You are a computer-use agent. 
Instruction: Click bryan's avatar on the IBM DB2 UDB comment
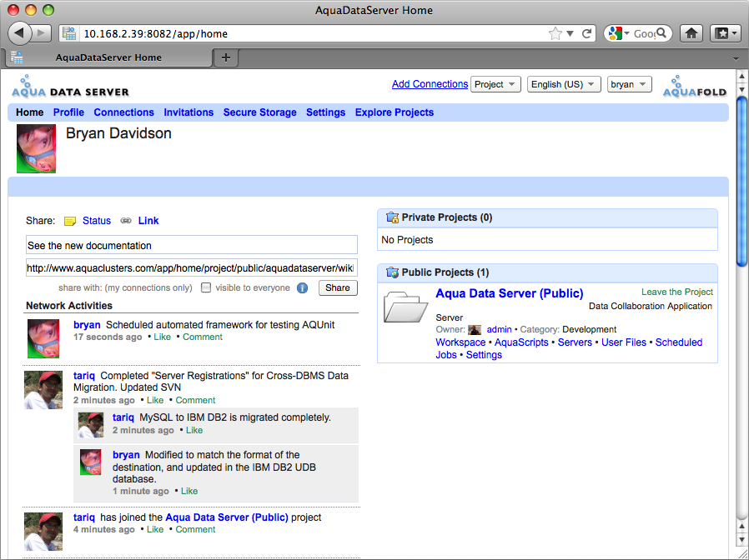click(x=91, y=462)
